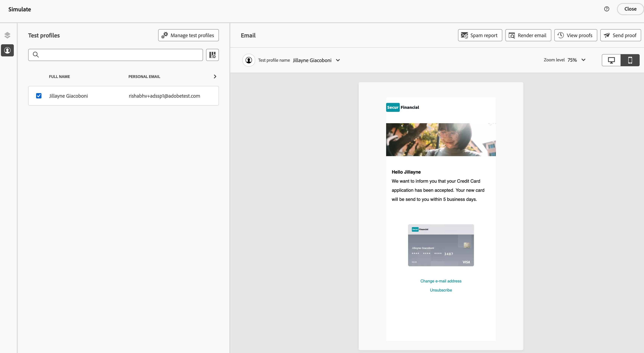Open the Spam report
This screenshot has height=353, width=644.
pyautogui.click(x=480, y=35)
